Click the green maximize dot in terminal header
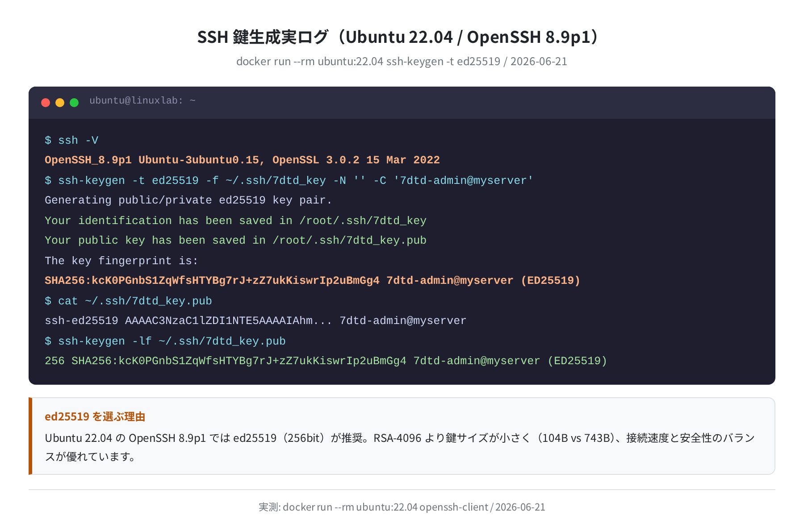Screen dimensions: 804x532 pyautogui.click(x=74, y=103)
